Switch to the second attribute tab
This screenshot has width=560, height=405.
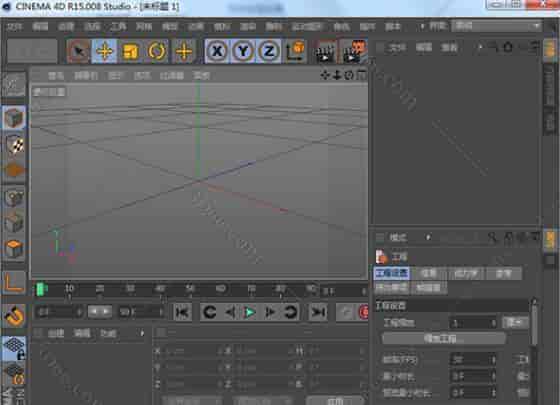(x=429, y=274)
